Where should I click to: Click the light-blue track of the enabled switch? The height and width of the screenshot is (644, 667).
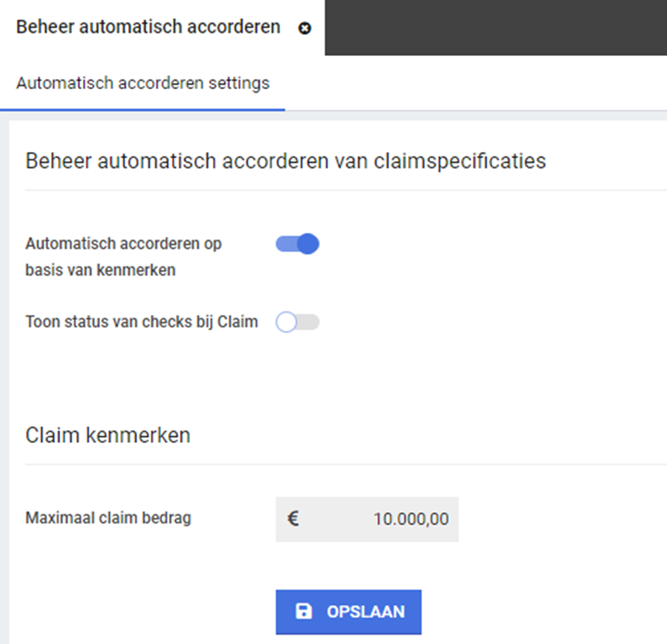pyautogui.click(x=285, y=244)
